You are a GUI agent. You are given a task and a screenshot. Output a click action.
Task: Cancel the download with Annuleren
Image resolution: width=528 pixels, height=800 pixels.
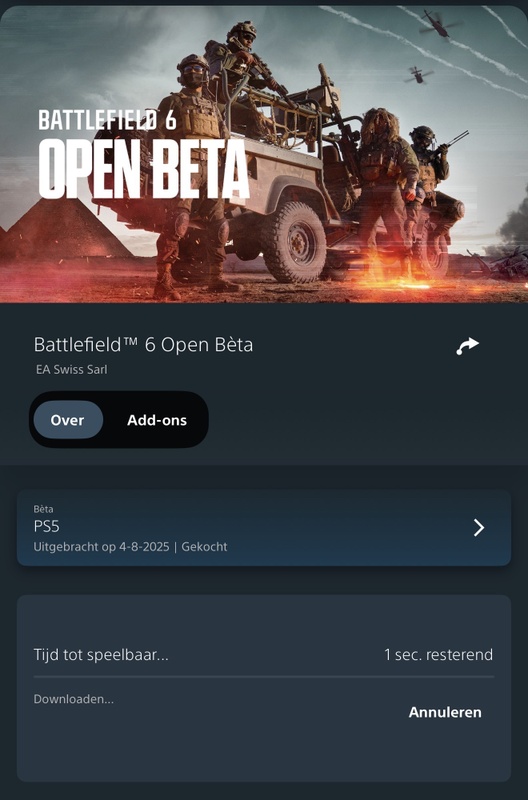(x=445, y=712)
